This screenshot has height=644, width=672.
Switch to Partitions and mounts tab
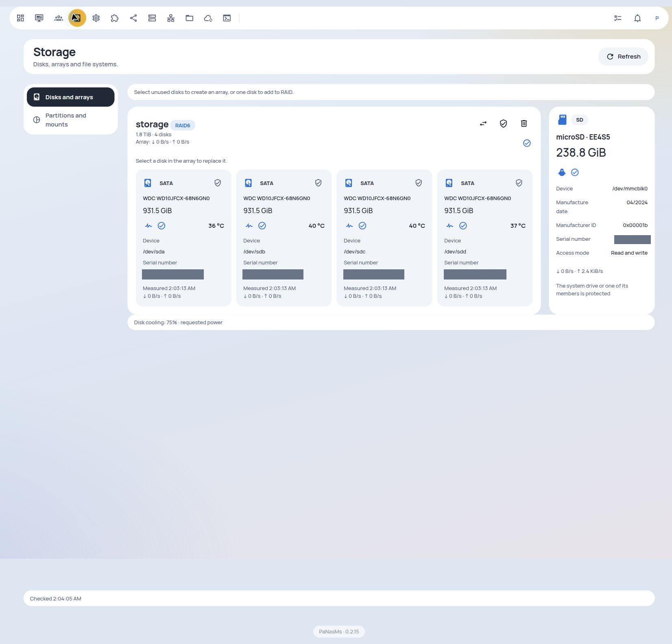pyautogui.click(x=71, y=120)
